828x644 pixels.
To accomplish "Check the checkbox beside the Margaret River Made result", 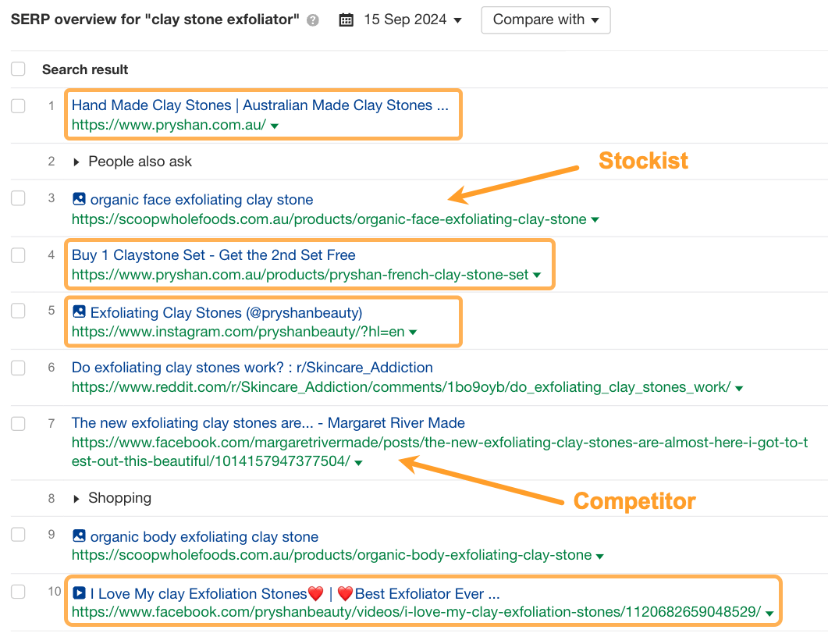I will click(x=17, y=423).
